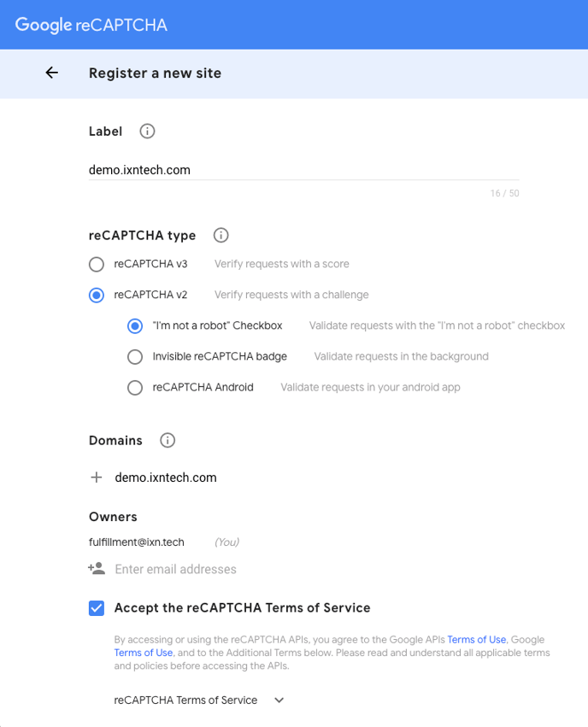This screenshot has height=727, width=588.
Task: Open the Label info icon
Action: pyautogui.click(x=147, y=132)
